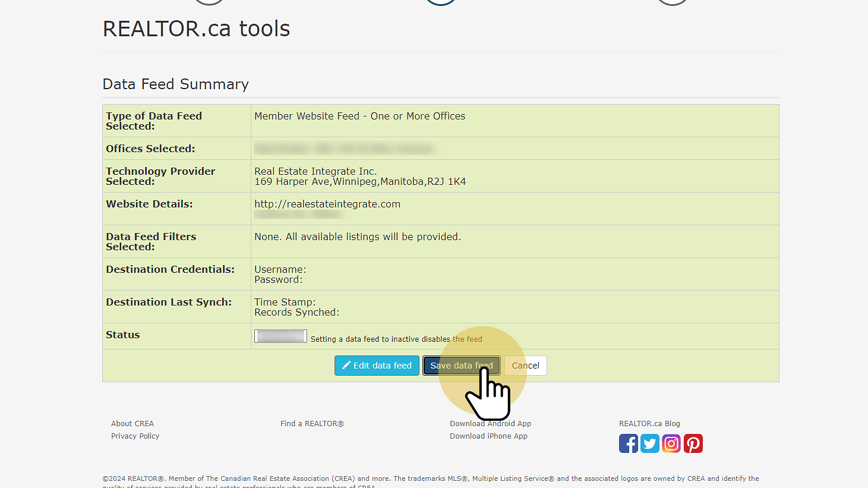Screen dimensions: 868x488
Task: Click "None. All available listings will be provided."
Action: point(358,237)
